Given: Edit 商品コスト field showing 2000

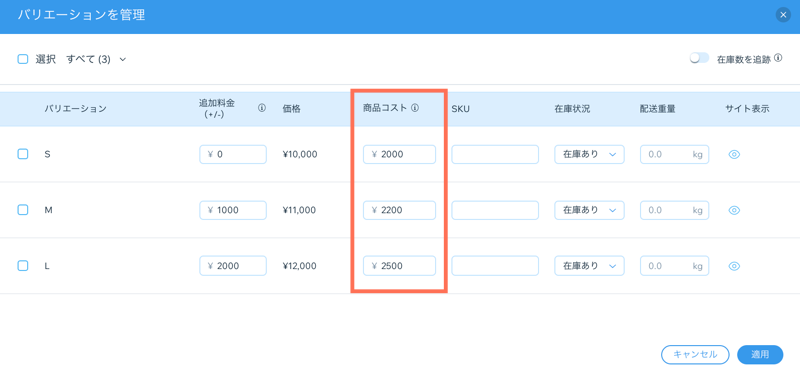Looking at the screenshot, I should pos(399,155).
